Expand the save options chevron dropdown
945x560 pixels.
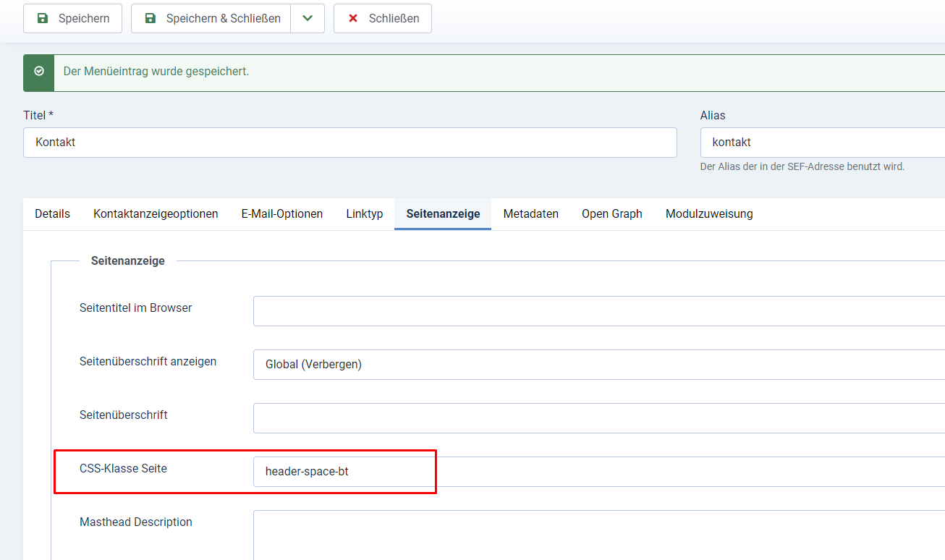308,18
